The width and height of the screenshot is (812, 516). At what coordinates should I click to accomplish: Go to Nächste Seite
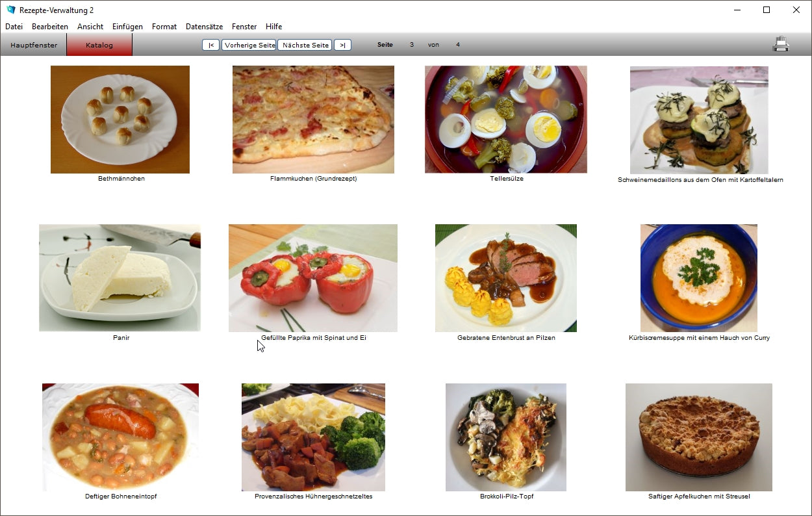(x=305, y=45)
